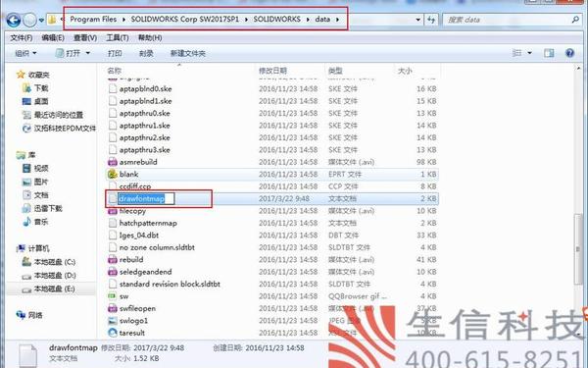588x368 pixels.
Task: Click the 打印 toolbar button
Action: coord(115,53)
